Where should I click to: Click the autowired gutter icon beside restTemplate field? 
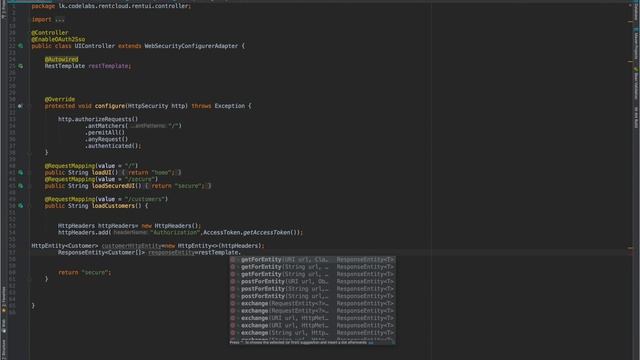pyautogui.click(x=20, y=66)
